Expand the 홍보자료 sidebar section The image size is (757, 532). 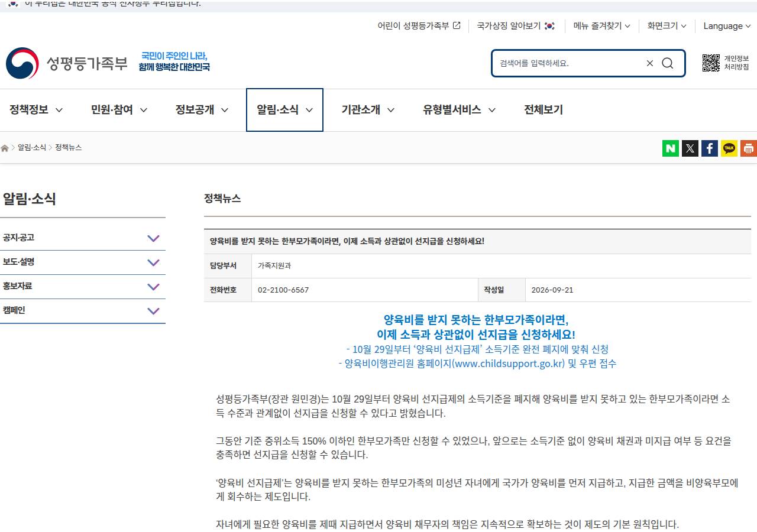(83, 287)
